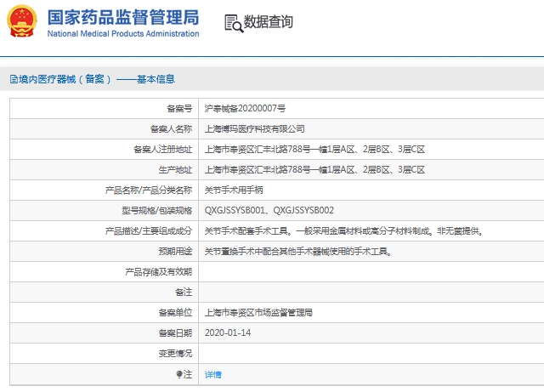Click intended use text 关节置换手术中配合
544x392 pixels.
298,252
